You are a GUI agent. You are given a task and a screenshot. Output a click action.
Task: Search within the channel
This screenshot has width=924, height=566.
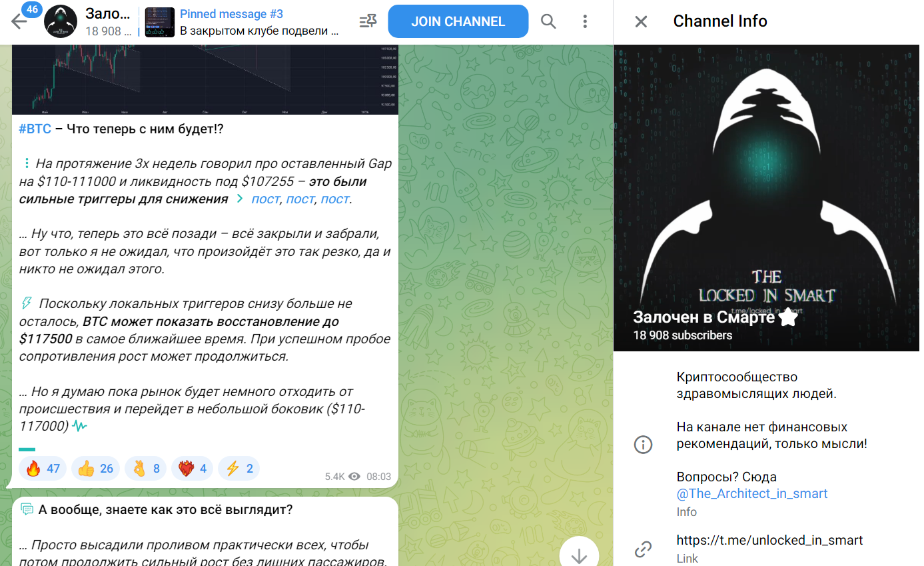coord(548,22)
